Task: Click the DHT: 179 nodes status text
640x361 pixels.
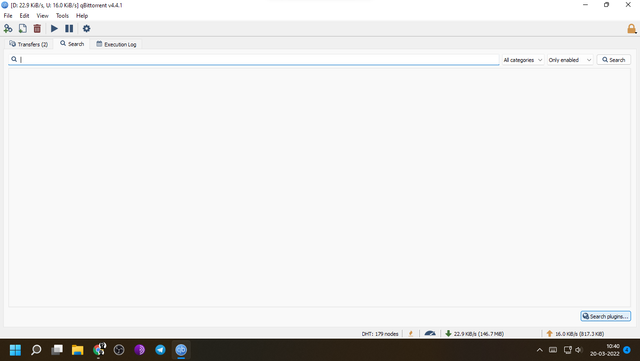Action: click(380, 334)
